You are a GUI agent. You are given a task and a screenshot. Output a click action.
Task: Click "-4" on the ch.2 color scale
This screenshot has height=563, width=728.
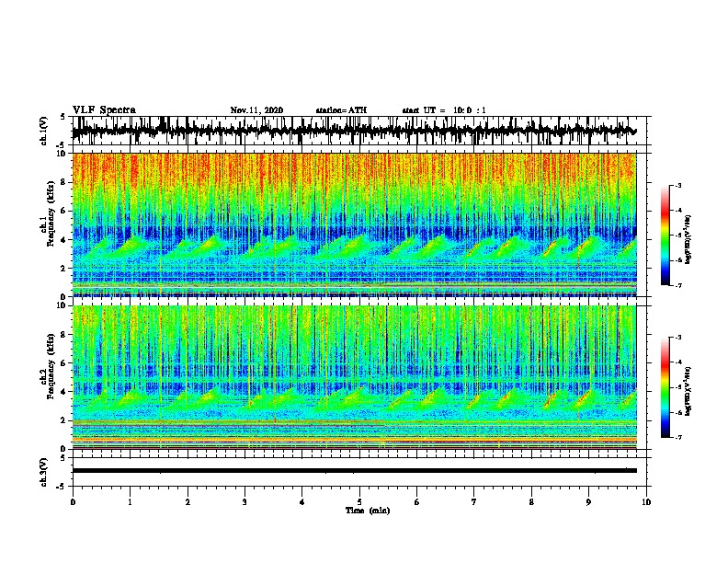tap(678, 362)
